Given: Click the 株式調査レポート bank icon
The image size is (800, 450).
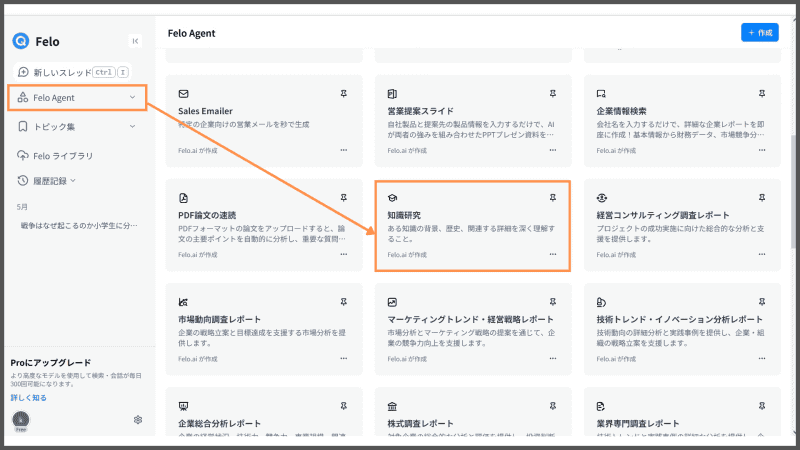Looking at the screenshot, I should [392, 407].
